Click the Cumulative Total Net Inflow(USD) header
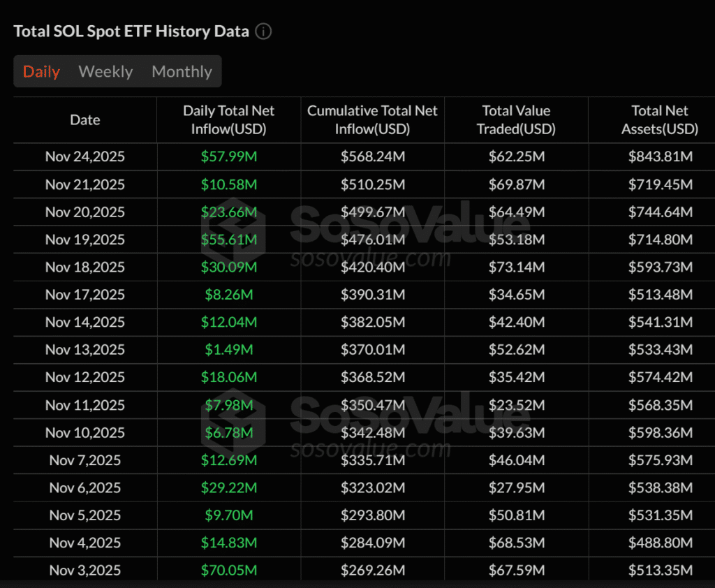 pyautogui.click(x=372, y=119)
